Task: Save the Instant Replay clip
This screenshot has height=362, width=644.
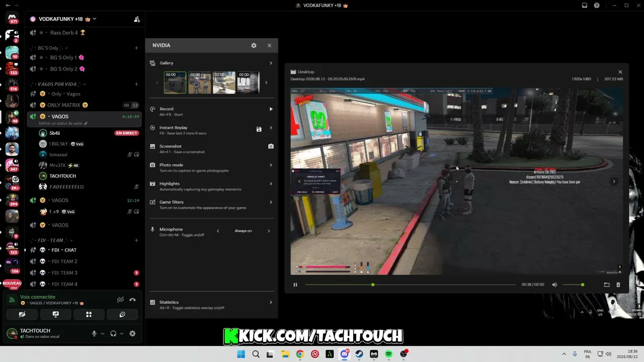Action: [259, 129]
